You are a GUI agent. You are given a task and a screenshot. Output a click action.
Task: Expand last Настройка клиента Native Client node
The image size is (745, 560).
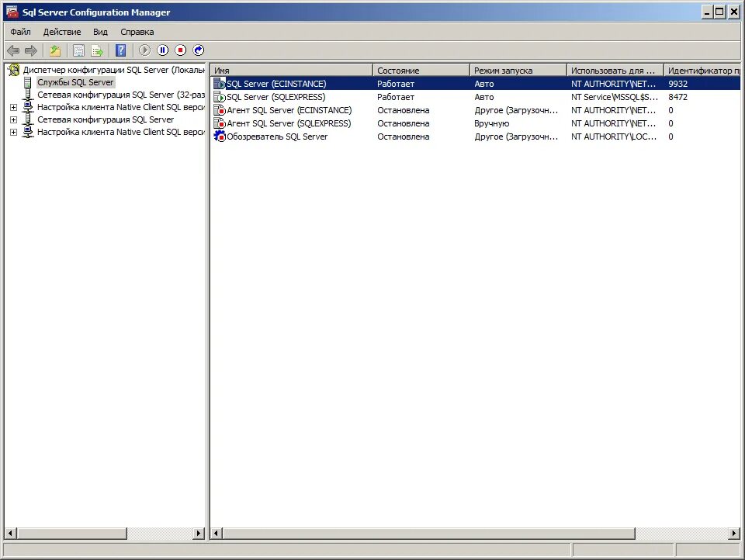(x=14, y=132)
